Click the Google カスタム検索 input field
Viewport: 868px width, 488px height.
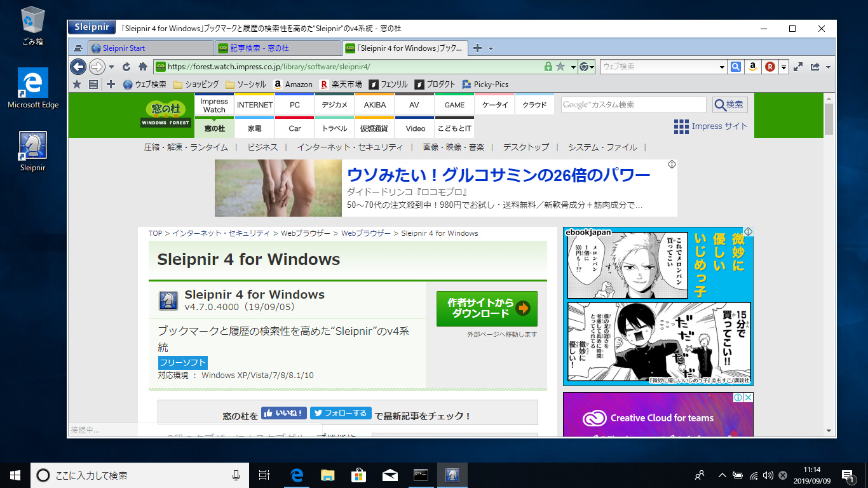point(634,105)
